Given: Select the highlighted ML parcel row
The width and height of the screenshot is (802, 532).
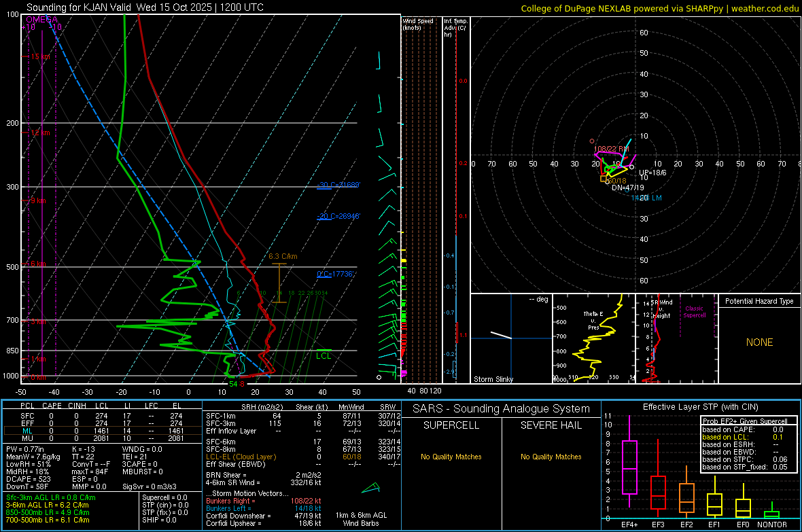Looking at the screenshot, I should point(102,431).
